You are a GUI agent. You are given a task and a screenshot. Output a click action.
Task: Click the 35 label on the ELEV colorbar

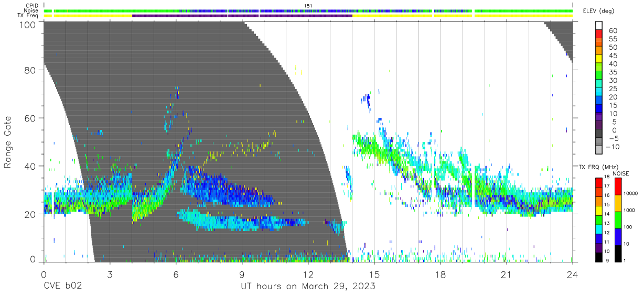pos(613,72)
